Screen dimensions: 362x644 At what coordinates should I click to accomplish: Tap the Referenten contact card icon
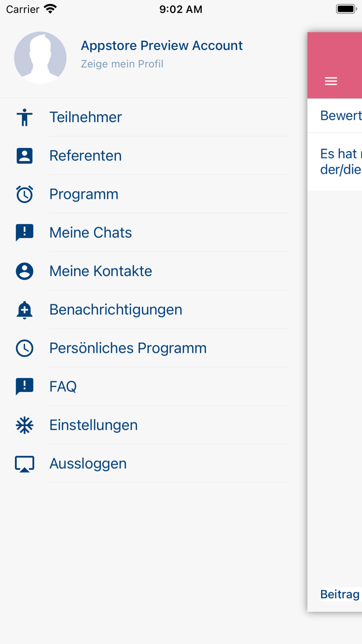(x=24, y=156)
